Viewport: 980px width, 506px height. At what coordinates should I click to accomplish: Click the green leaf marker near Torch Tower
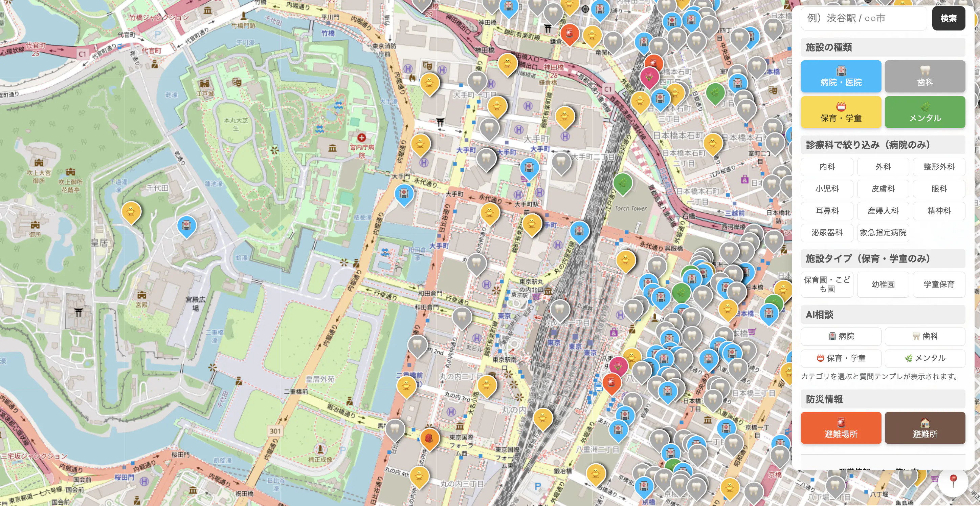pyautogui.click(x=622, y=184)
